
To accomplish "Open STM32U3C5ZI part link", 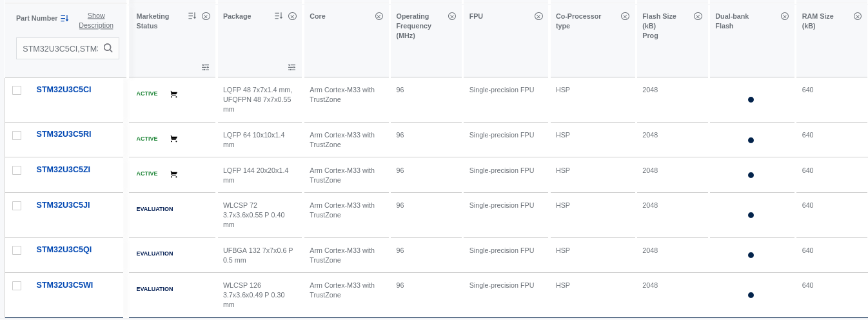I will 63,169.
